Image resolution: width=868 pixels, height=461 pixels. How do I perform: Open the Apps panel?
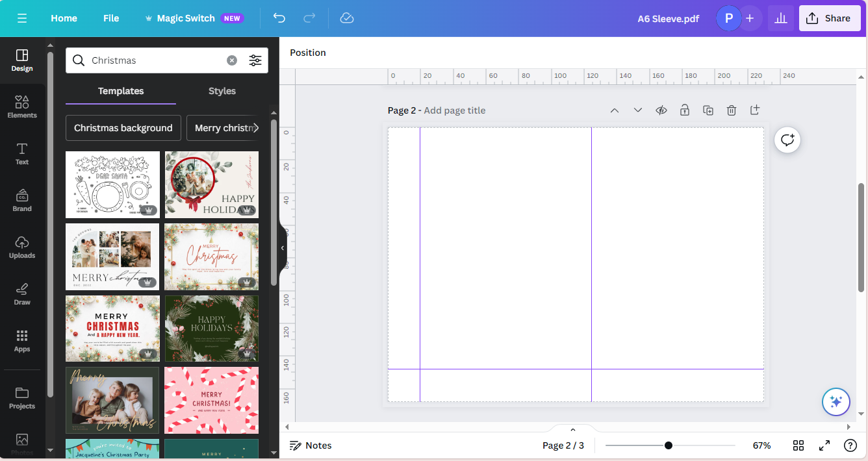click(22, 340)
